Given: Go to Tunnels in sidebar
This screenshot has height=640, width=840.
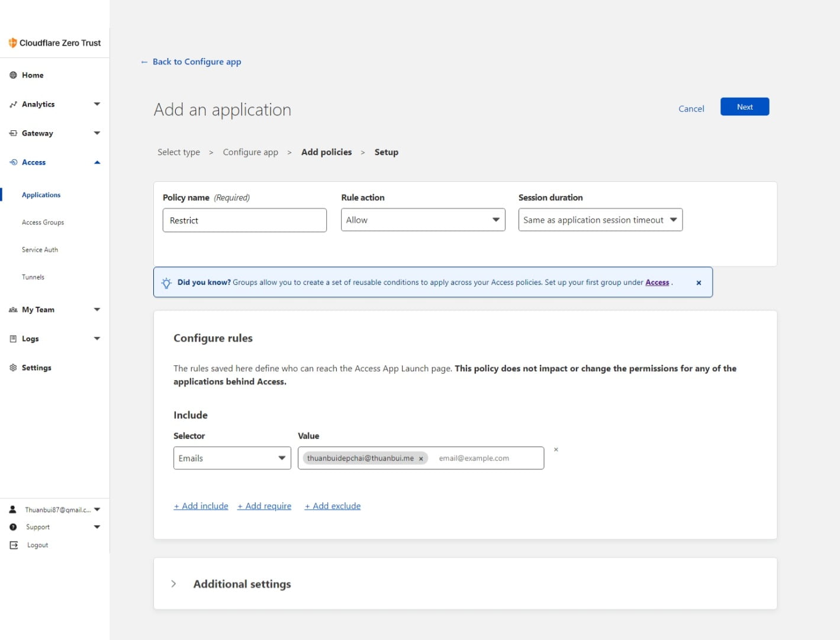Looking at the screenshot, I should tap(33, 277).
